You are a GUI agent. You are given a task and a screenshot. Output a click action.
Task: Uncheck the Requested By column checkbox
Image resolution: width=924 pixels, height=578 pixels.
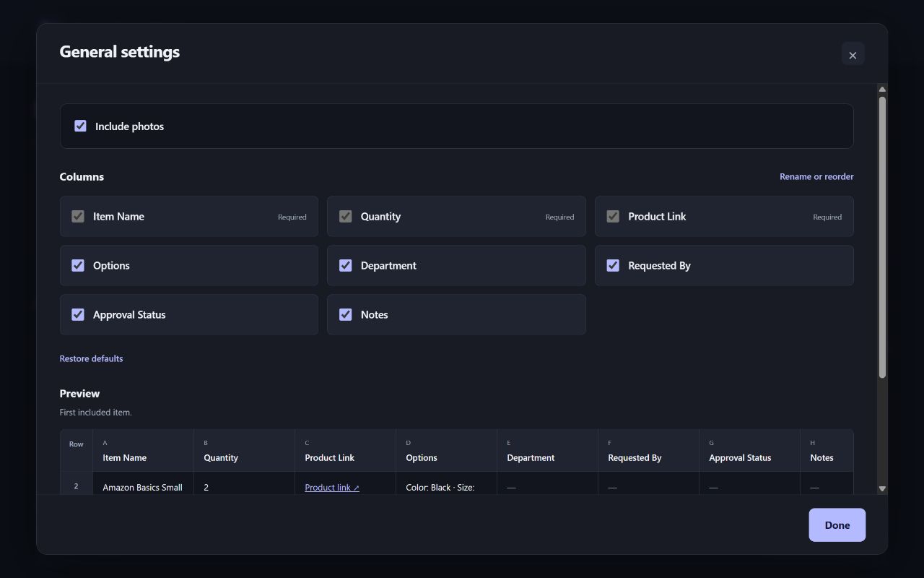[x=613, y=265]
